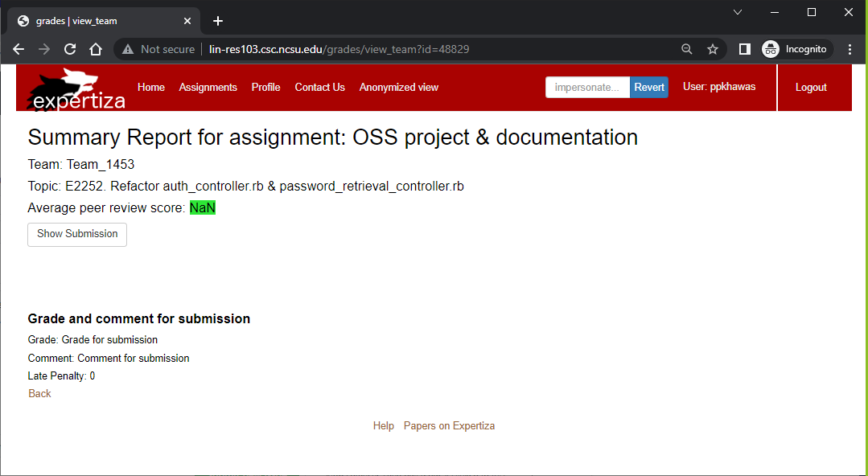Select the Anonymized view option

(398, 87)
